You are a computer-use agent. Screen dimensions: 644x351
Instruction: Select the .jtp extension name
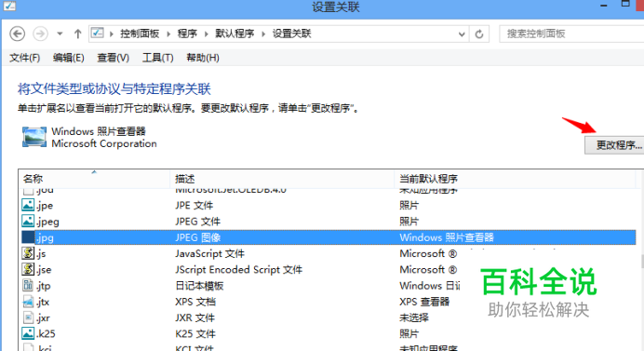pos(44,286)
